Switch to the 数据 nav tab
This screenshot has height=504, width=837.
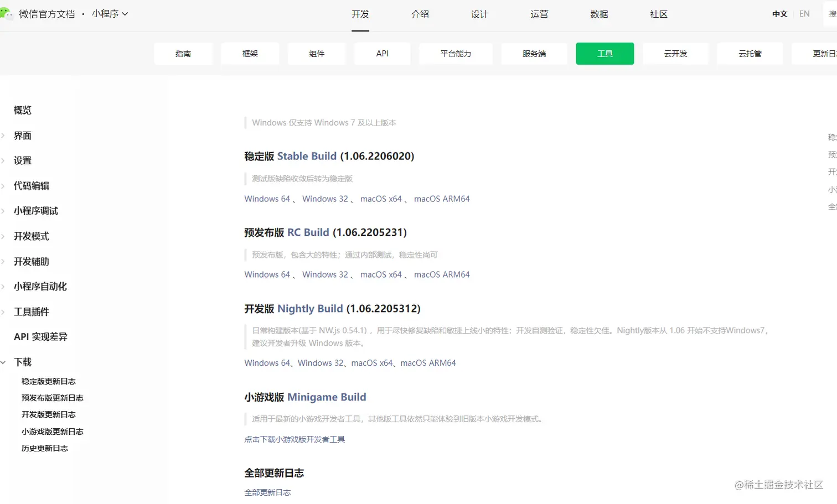[x=598, y=14]
